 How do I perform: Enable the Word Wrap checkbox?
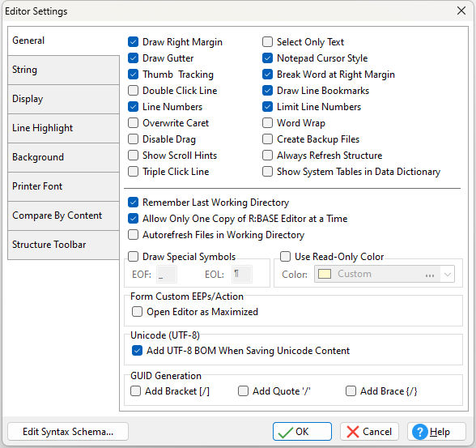coord(267,123)
